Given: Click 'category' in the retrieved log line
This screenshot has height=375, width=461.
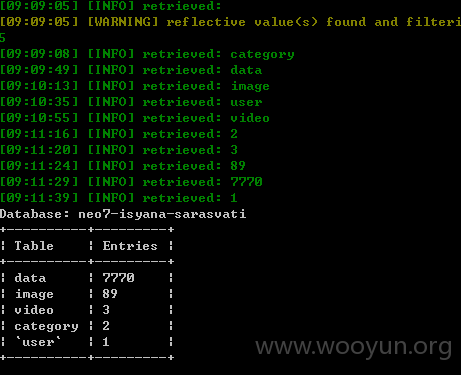Looking at the screenshot, I should pos(262,55).
